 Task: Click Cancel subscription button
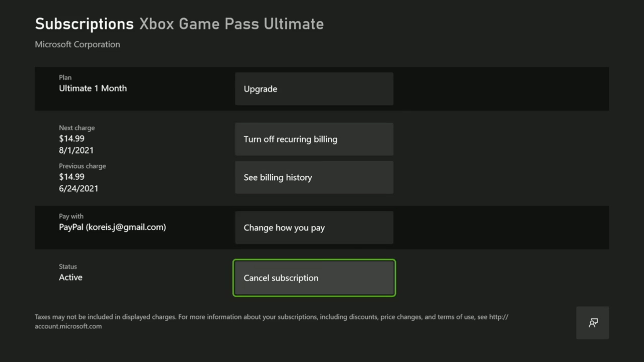tap(314, 278)
